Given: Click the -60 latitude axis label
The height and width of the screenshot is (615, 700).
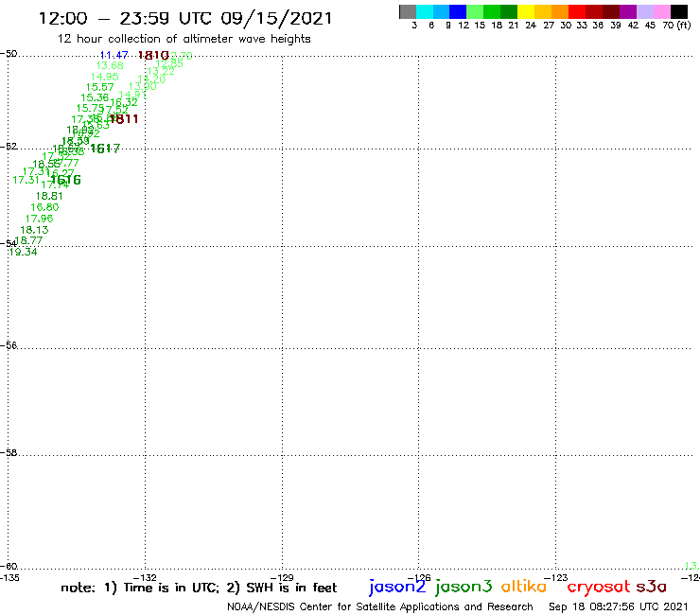Looking at the screenshot, I should click(x=9, y=566).
